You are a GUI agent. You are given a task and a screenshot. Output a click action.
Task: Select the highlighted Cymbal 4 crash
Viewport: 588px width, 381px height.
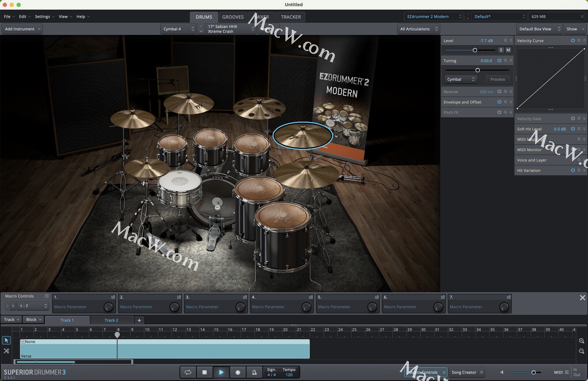pyautogui.click(x=302, y=136)
